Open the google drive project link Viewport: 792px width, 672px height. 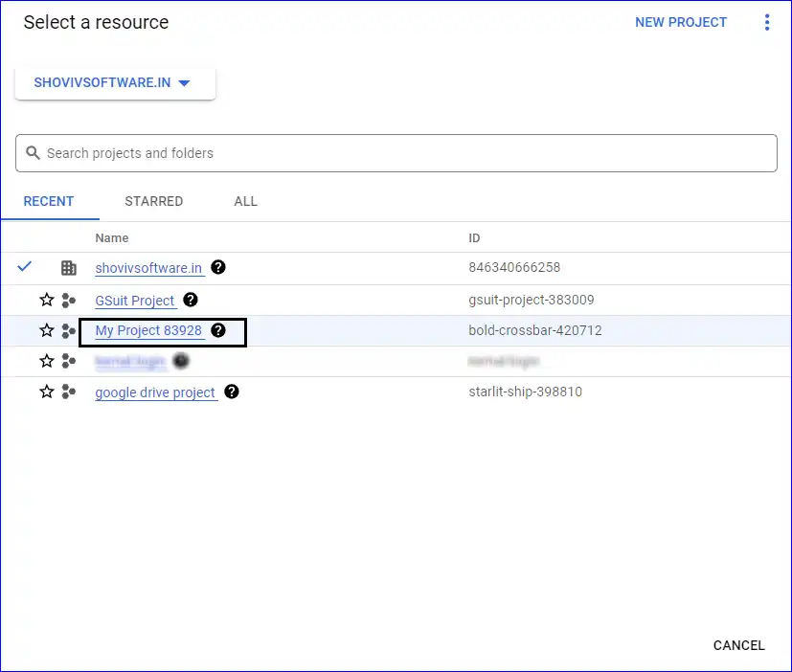coord(155,392)
